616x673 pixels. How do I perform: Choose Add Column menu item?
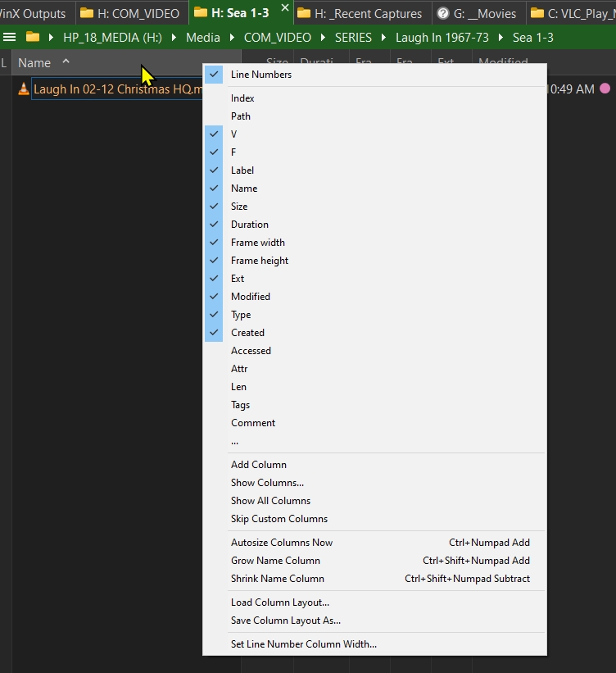point(375,465)
